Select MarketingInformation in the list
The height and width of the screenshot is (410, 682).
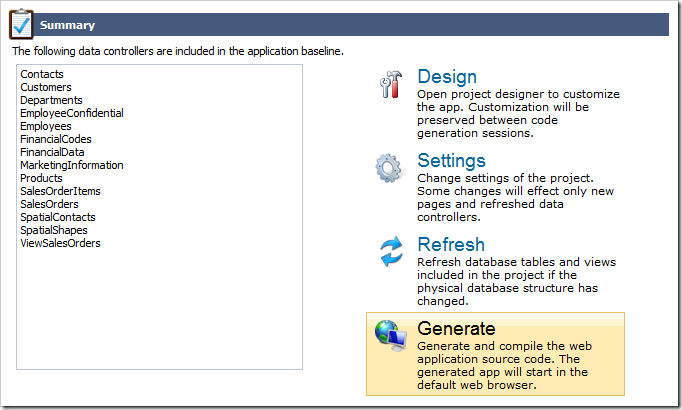point(72,165)
